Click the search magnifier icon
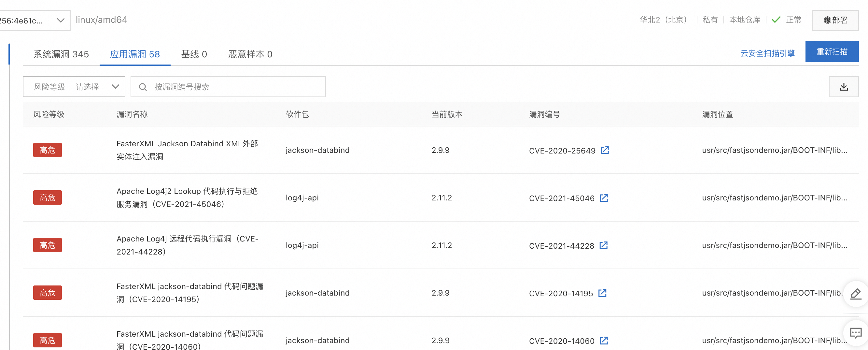868x350 pixels. pos(143,87)
